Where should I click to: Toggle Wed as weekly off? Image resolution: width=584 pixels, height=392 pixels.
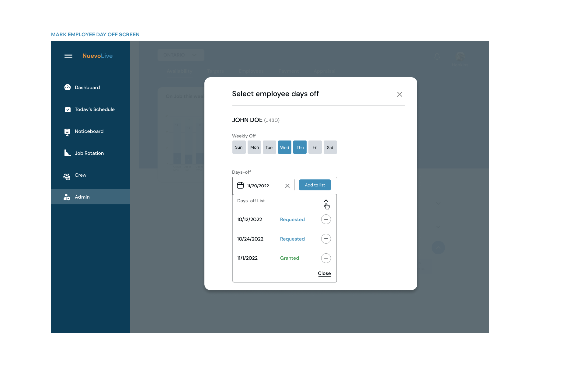point(284,147)
